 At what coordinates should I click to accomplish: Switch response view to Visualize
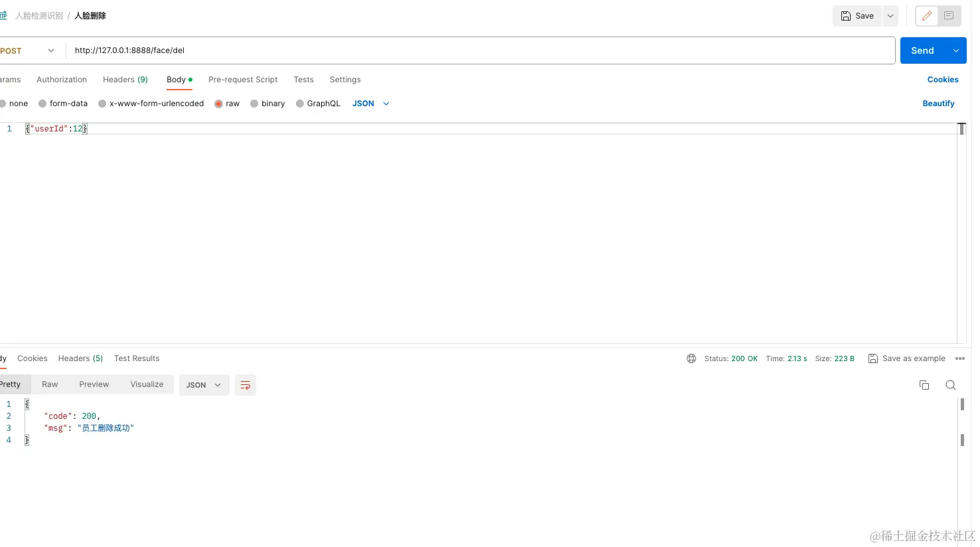pyautogui.click(x=147, y=384)
